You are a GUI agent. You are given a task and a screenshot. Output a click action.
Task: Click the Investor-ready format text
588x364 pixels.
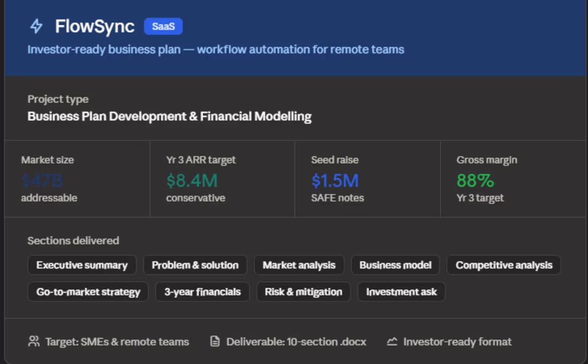[x=457, y=342]
